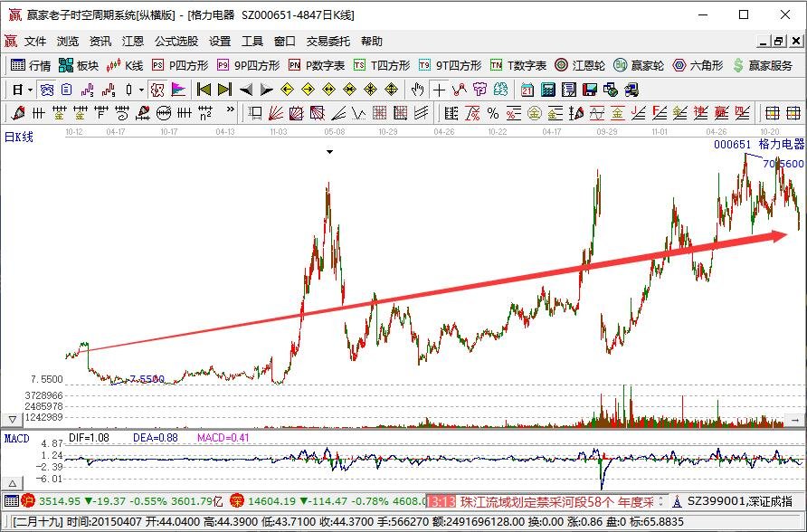The image size is (807, 532).
Task: Open the P四方形 tool
Action: [180, 65]
